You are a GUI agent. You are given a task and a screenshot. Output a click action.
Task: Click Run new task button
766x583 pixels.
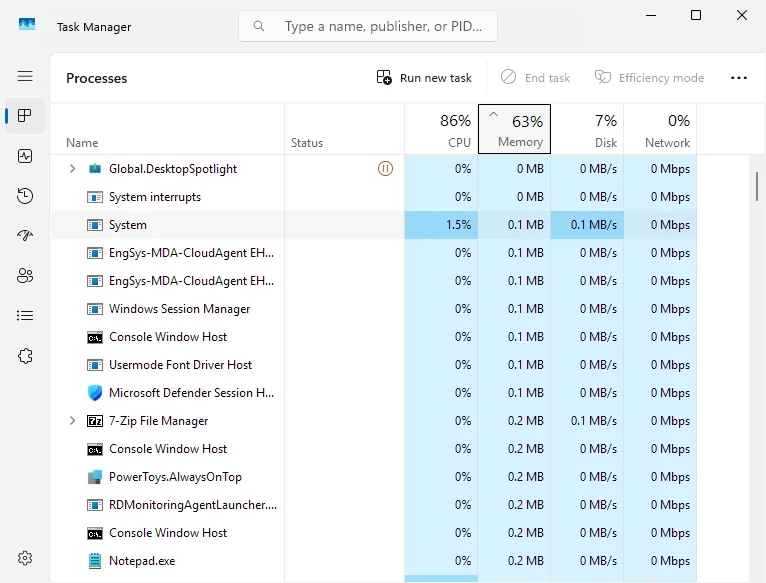[x=424, y=78]
